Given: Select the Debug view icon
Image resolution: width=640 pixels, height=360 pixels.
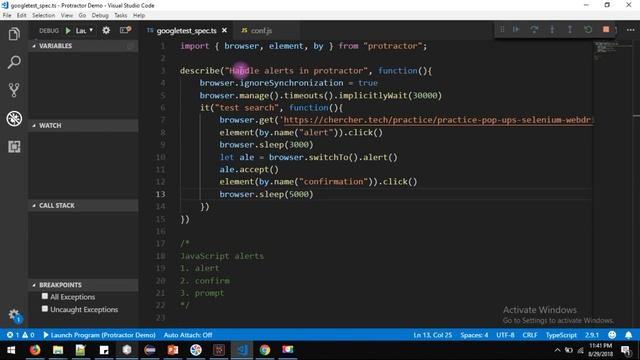Looking at the screenshot, I should (x=14, y=118).
